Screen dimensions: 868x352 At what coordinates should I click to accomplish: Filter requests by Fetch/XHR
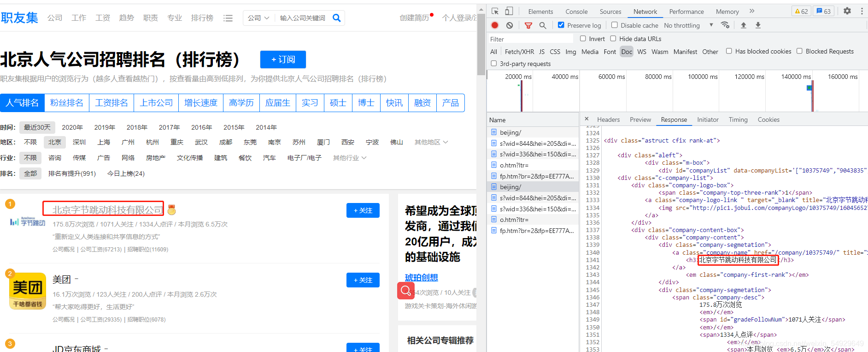tap(519, 52)
